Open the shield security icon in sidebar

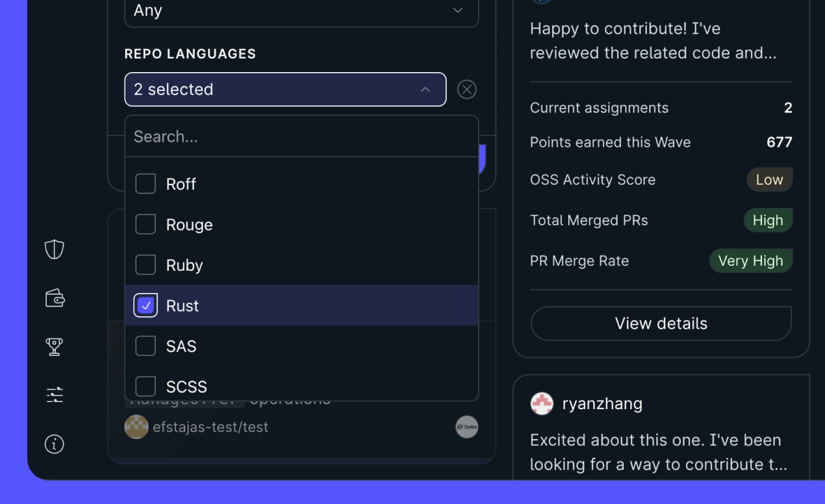(x=54, y=249)
